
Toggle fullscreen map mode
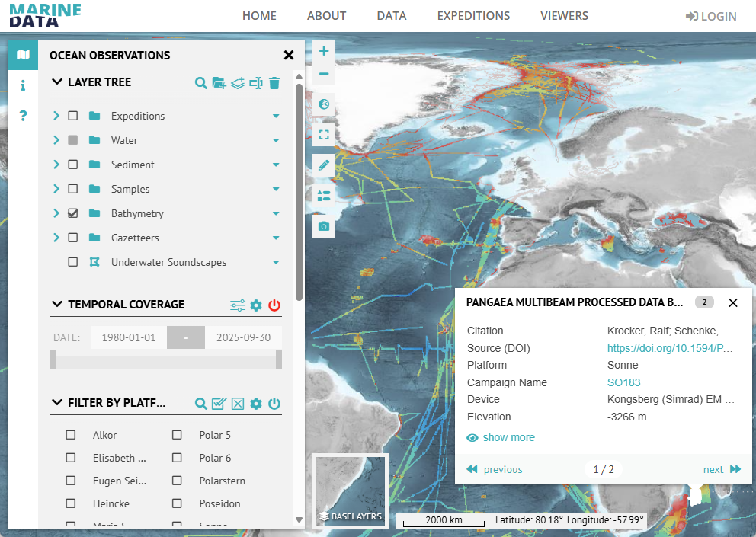[324, 135]
